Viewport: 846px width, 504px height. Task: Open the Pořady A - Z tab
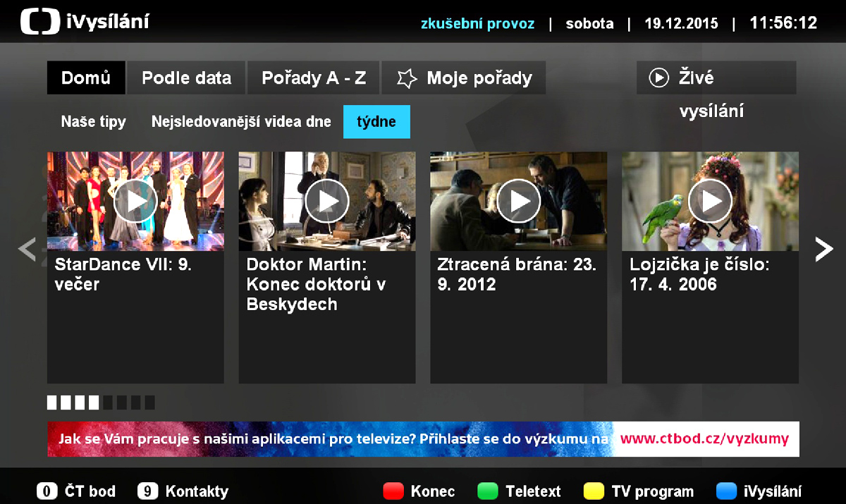point(313,78)
